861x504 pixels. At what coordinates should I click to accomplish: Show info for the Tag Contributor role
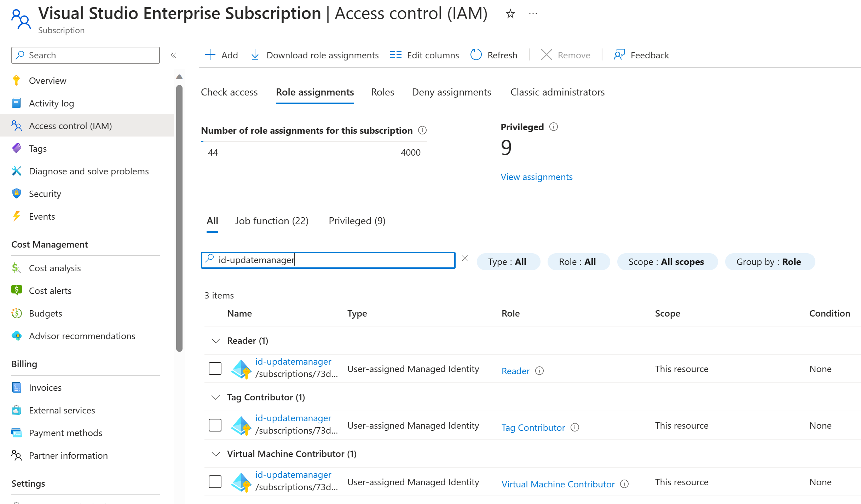coord(575,427)
